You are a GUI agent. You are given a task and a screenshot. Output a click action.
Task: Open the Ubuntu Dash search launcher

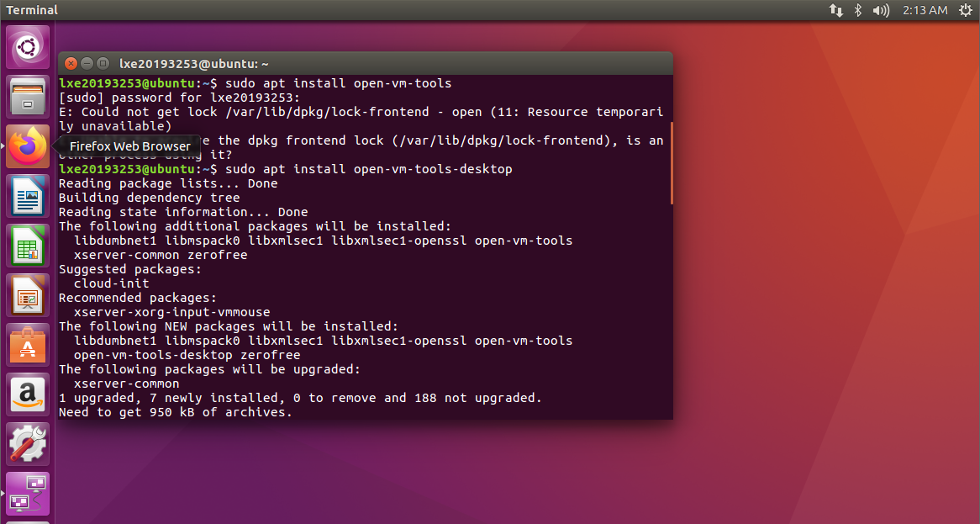point(28,48)
